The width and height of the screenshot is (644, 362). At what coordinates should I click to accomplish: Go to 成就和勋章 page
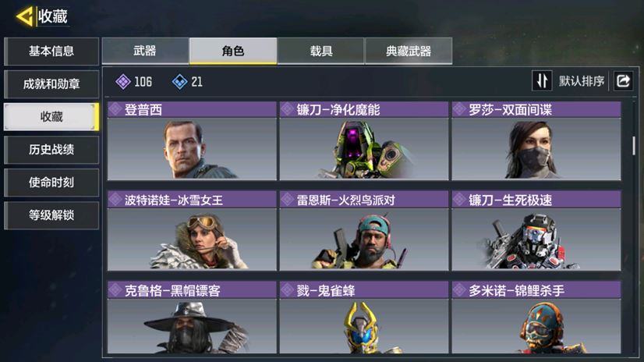tap(51, 84)
